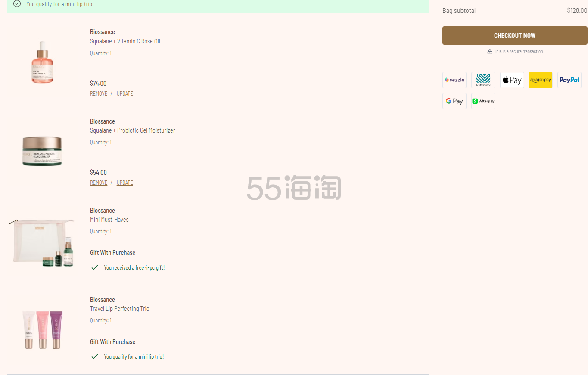Click Gift With Purchase under Mini Must-Haves

tap(113, 253)
